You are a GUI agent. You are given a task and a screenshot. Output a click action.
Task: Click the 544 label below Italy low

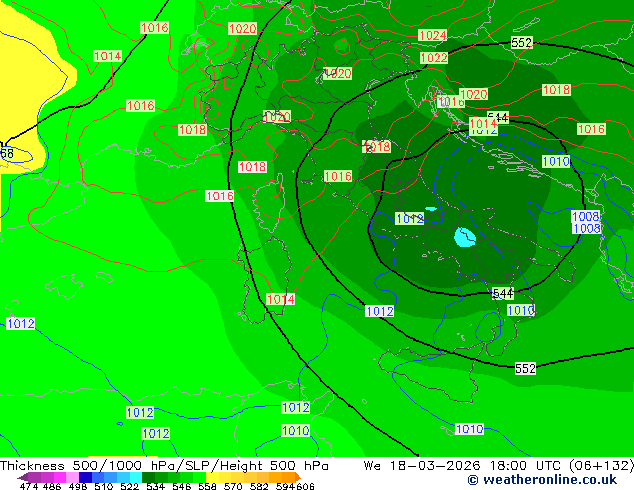click(x=503, y=294)
